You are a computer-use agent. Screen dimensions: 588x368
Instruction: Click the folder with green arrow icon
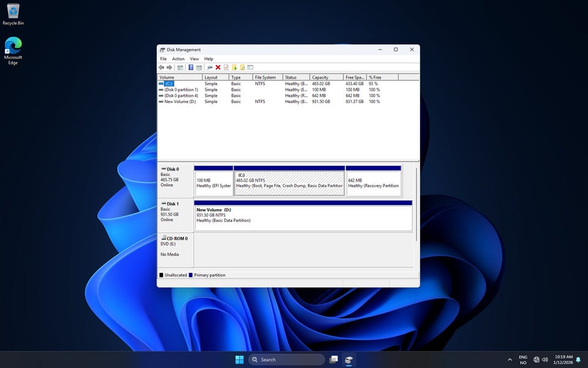[x=234, y=67]
